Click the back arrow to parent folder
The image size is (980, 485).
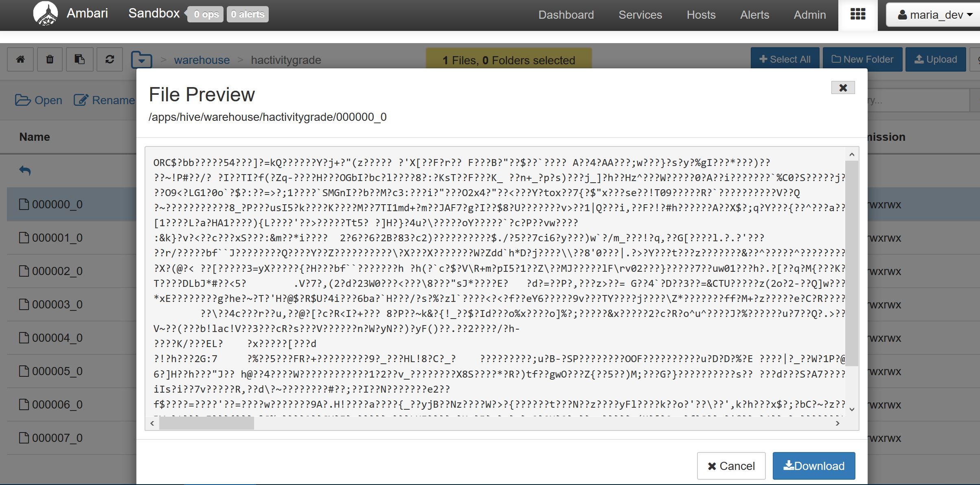click(25, 170)
